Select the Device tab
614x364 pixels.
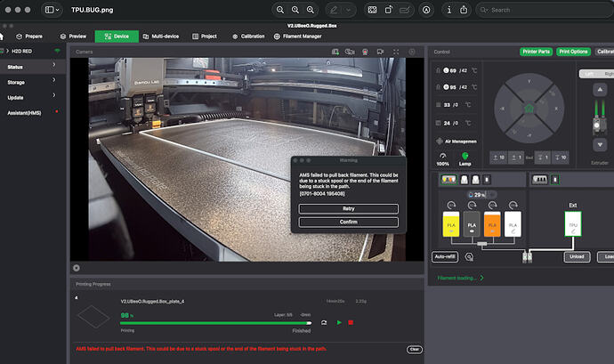coord(117,36)
